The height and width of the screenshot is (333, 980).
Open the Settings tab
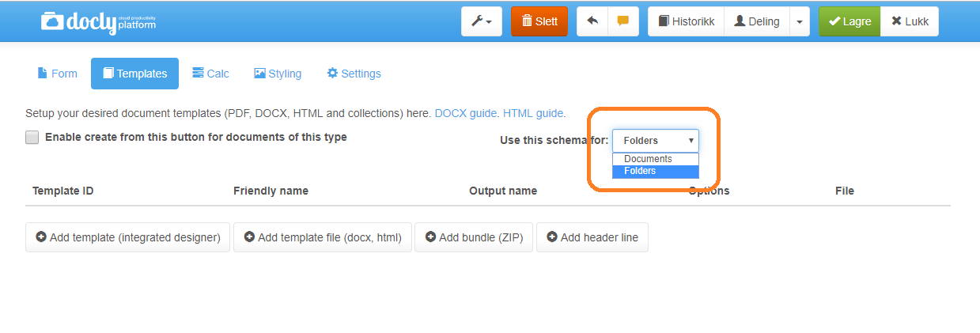[x=354, y=74]
